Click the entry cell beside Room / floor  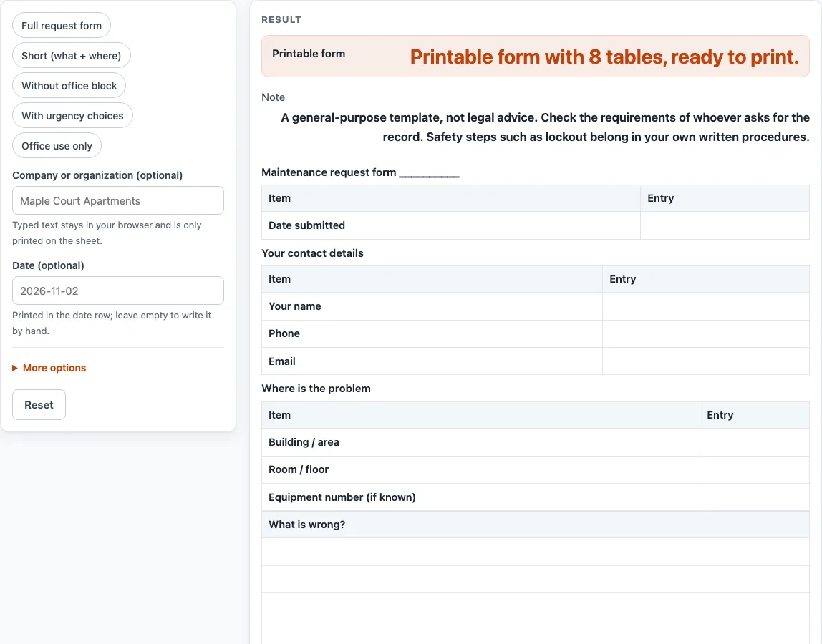point(755,469)
